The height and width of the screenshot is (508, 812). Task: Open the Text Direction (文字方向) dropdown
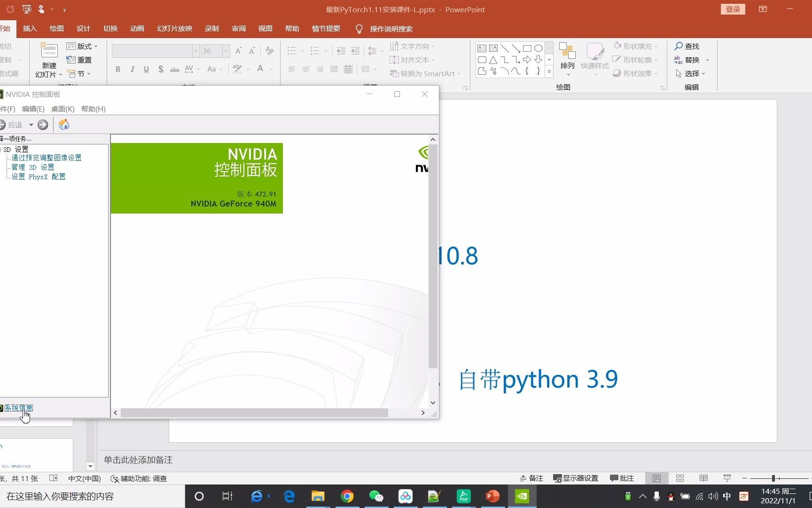pyautogui.click(x=413, y=46)
